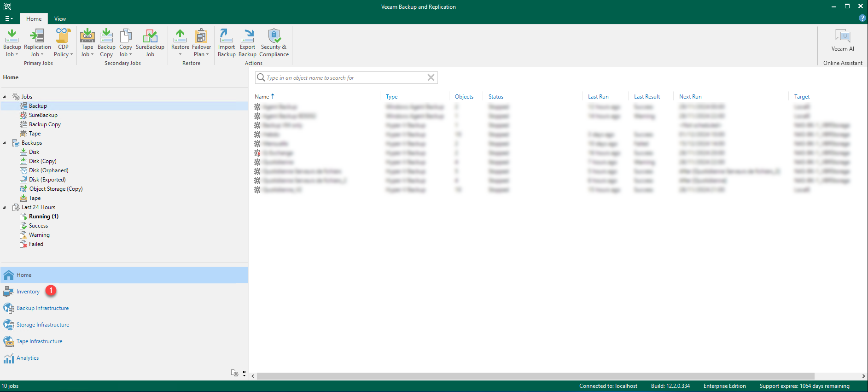Screen dimensions: 868x392
Task: Create a Backup Copy job
Action: (x=106, y=43)
